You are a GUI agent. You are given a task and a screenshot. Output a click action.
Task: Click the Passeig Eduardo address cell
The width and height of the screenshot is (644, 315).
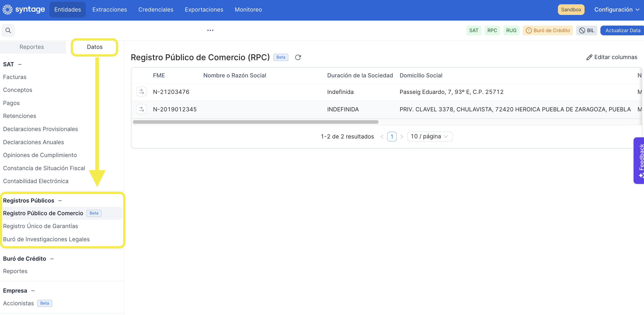[451, 92]
